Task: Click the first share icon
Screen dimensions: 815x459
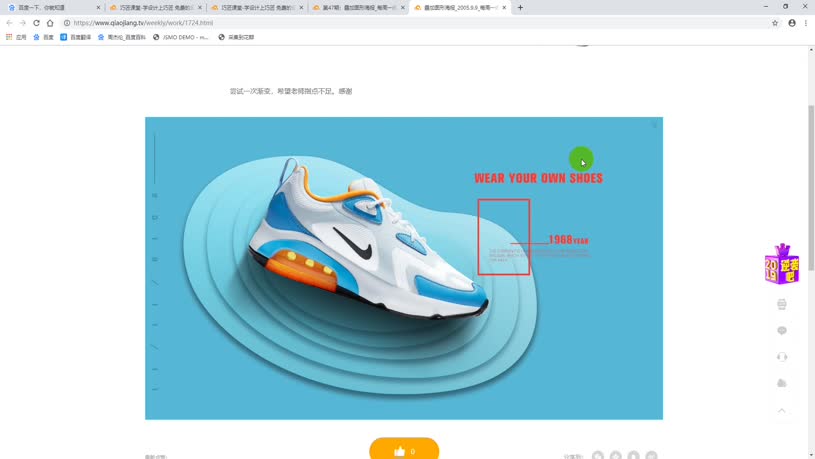Action: pos(598,455)
